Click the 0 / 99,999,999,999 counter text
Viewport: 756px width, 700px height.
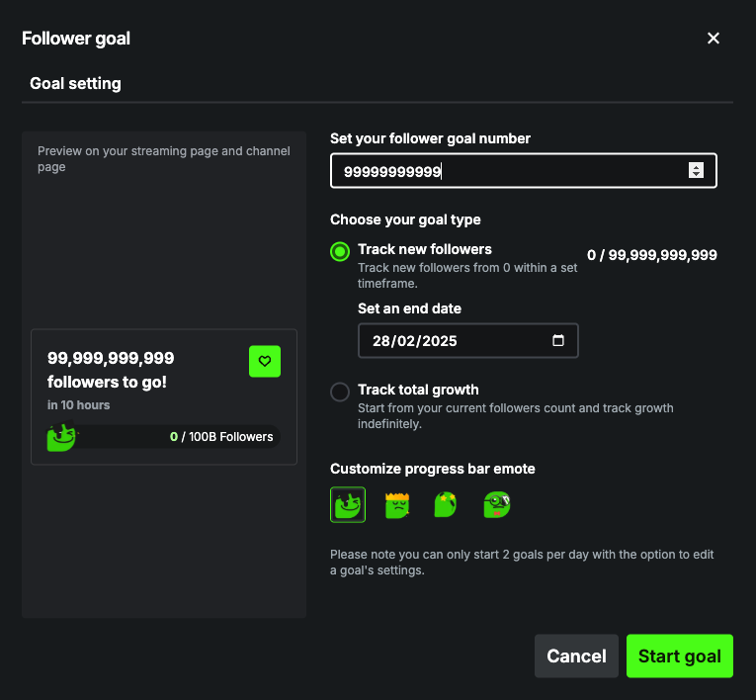652,255
